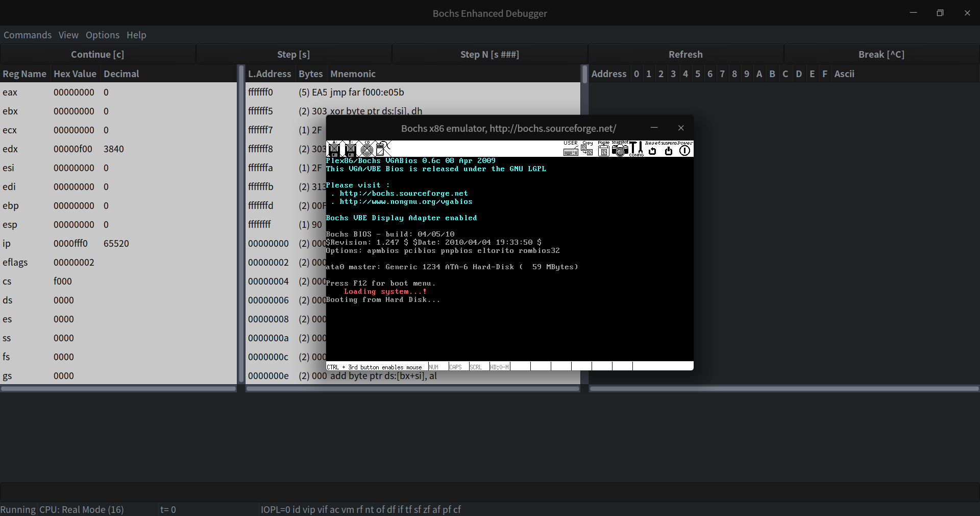Viewport: 980px width, 516px height.
Task: Click the t= 0 status entry
Action: (168, 509)
